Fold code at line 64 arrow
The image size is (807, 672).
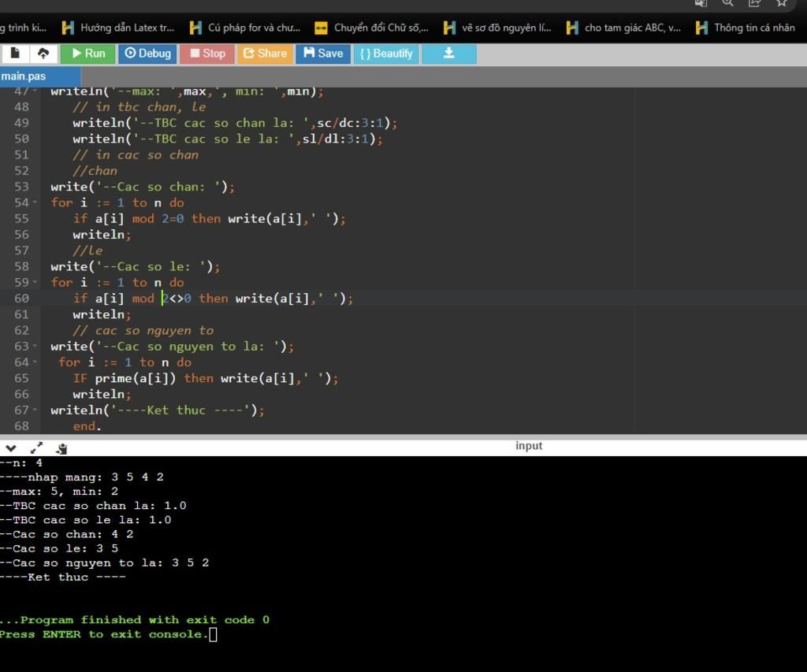click(35, 362)
